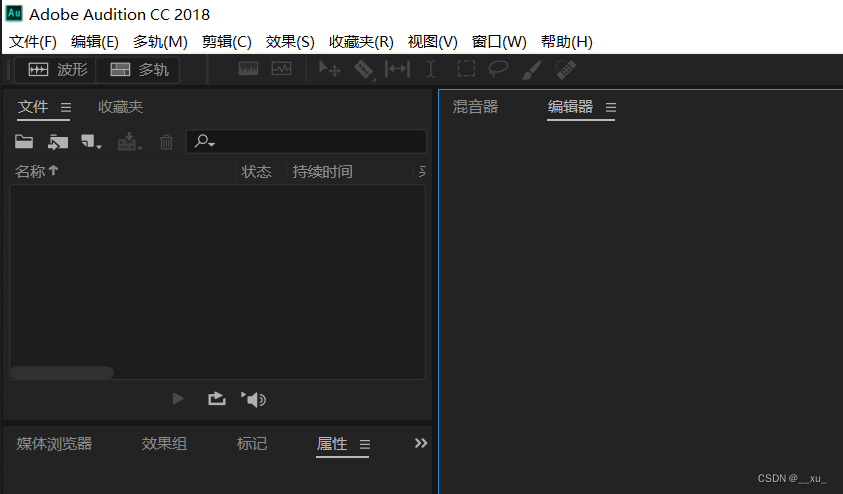
Task: Switch to the 媒体浏览器 tab
Action: (x=54, y=444)
